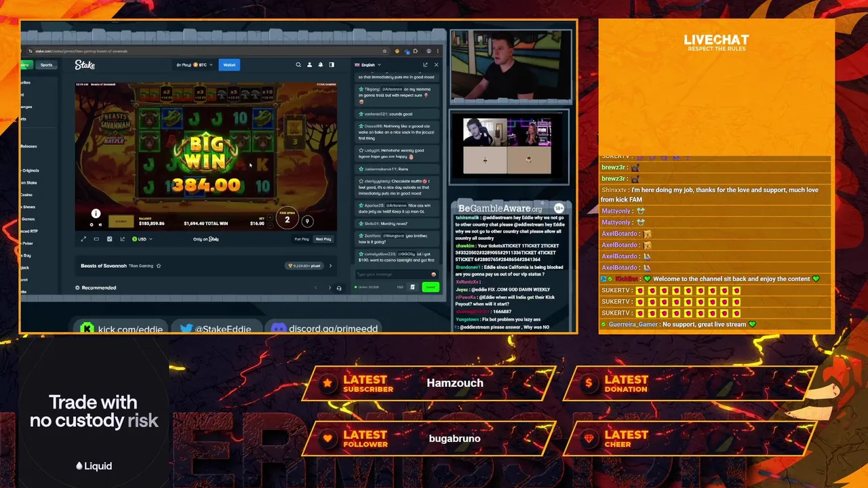Open live support headset icon
Viewport: 868px width, 488px height.
340,288
